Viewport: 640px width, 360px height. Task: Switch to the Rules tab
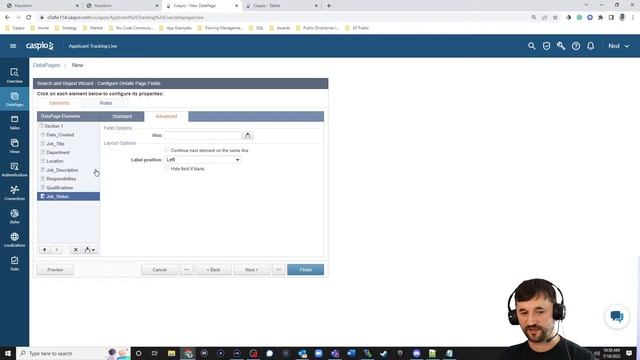click(x=106, y=103)
